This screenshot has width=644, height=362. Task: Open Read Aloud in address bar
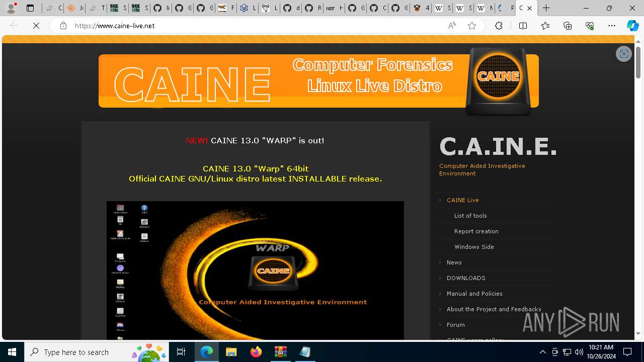[452, 26]
